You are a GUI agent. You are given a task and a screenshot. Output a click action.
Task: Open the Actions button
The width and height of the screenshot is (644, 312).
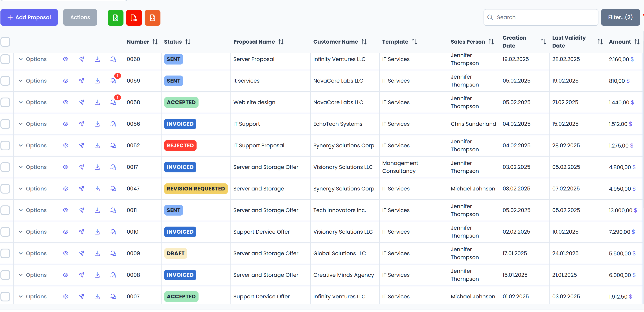(x=80, y=17)
